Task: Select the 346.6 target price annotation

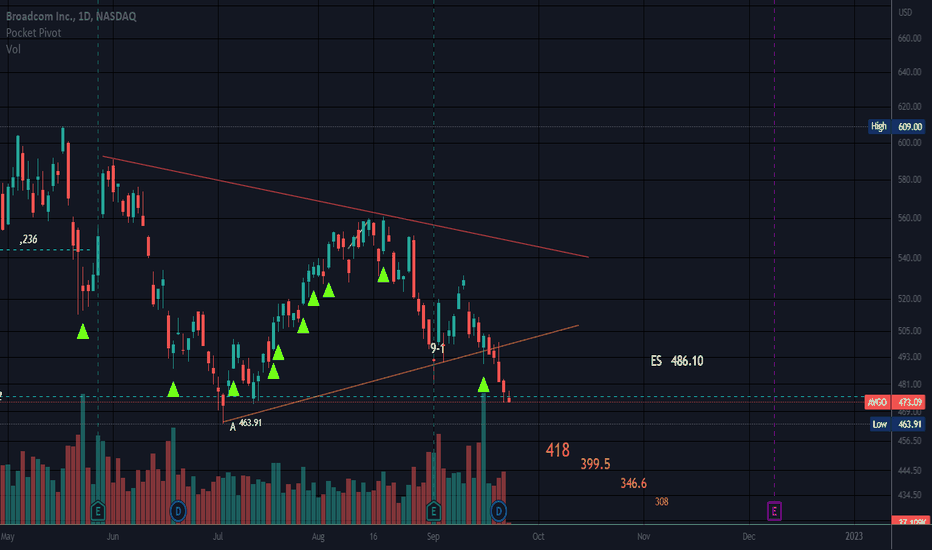Action: pos(633,483)
